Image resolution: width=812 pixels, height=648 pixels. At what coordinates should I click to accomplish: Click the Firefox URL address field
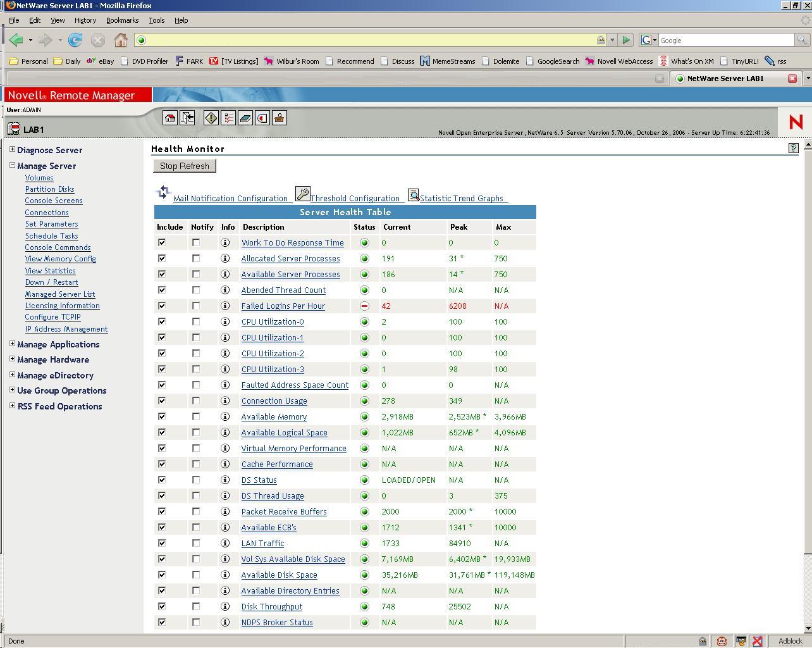point(371,40)
